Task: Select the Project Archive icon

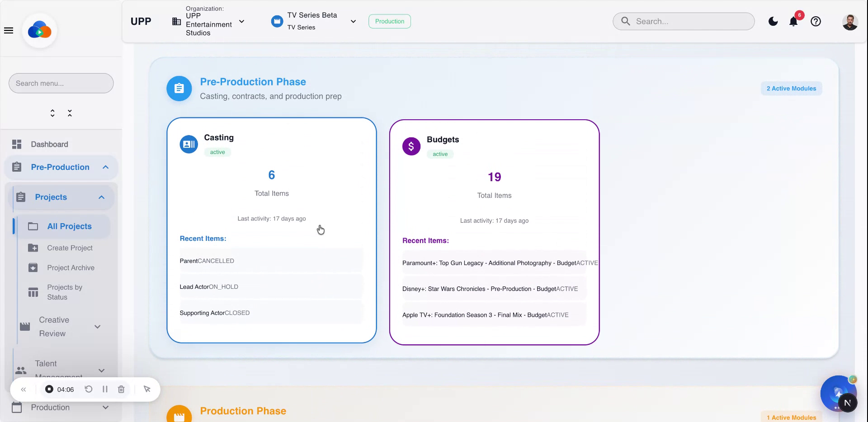Action: click(33, 267)
